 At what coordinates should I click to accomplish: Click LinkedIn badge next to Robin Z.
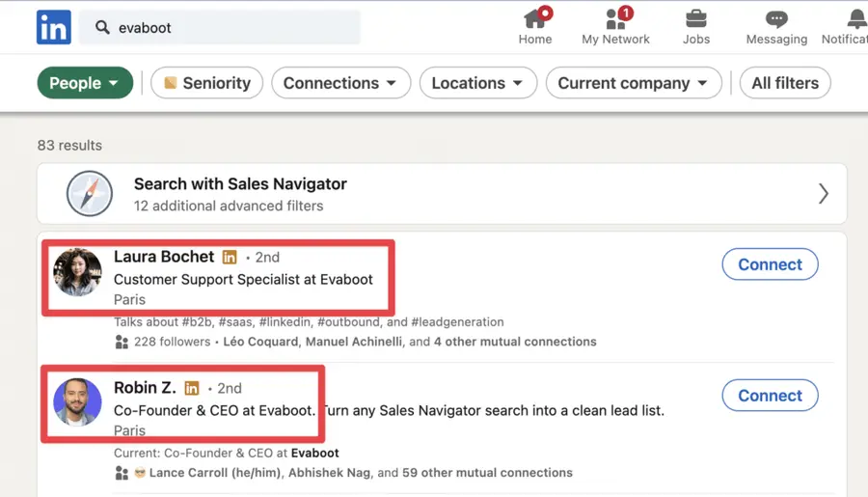coord(192,388)
